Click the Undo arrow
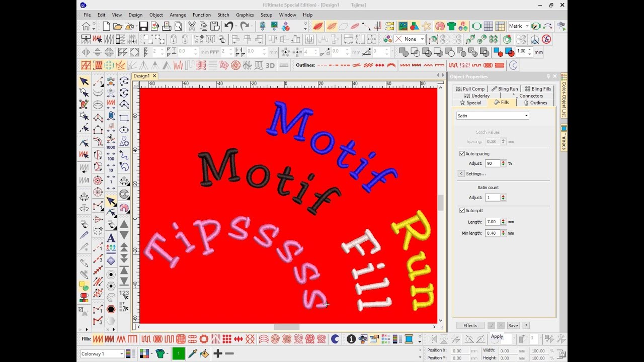This screenshot has width=644, height=362. tap(229, 27)
